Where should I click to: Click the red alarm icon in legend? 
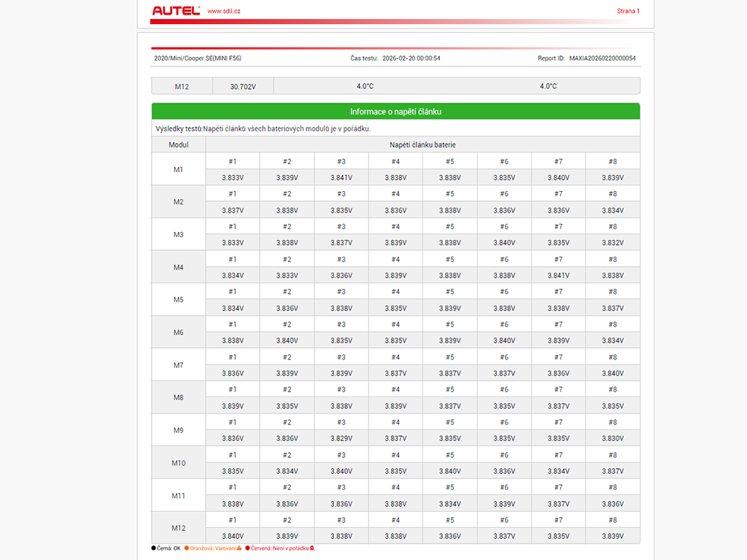(312, 548)
